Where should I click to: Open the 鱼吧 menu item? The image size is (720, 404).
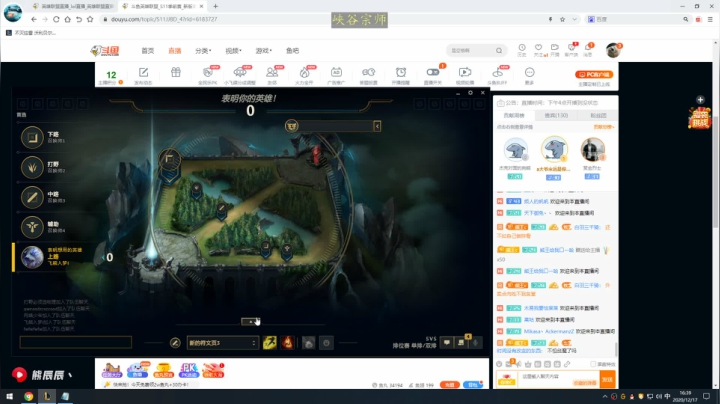coord(292,50)
